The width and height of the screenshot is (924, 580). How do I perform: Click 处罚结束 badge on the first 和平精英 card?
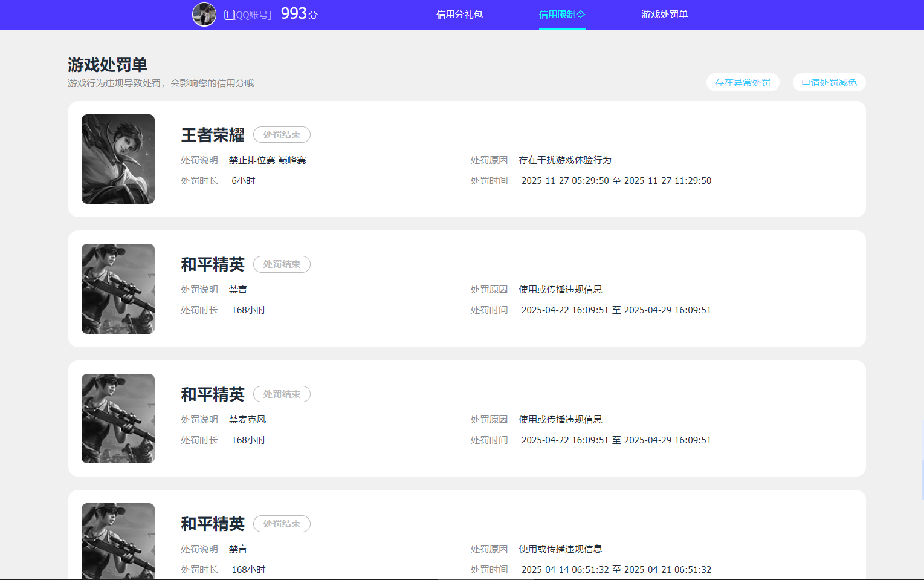point(282,264)
